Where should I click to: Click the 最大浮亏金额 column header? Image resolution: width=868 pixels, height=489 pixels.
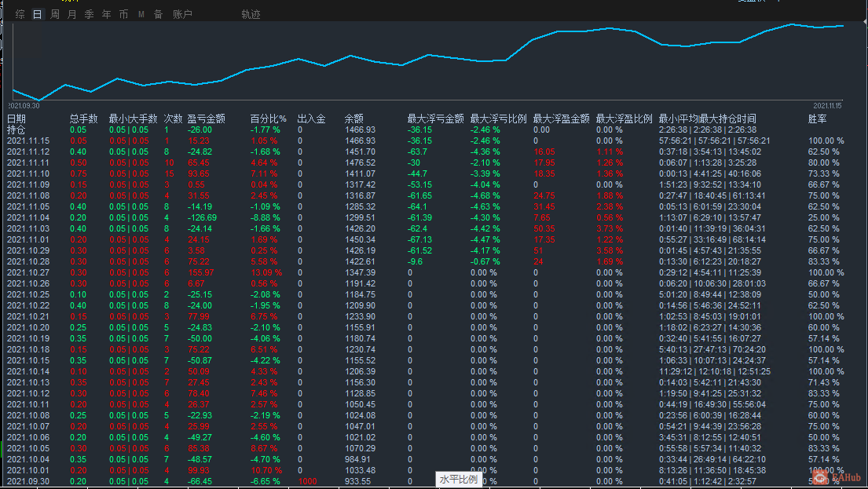436,119
